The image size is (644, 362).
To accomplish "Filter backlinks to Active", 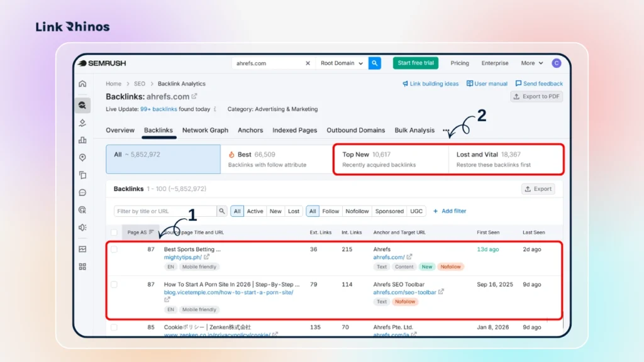I will point(255,211).
